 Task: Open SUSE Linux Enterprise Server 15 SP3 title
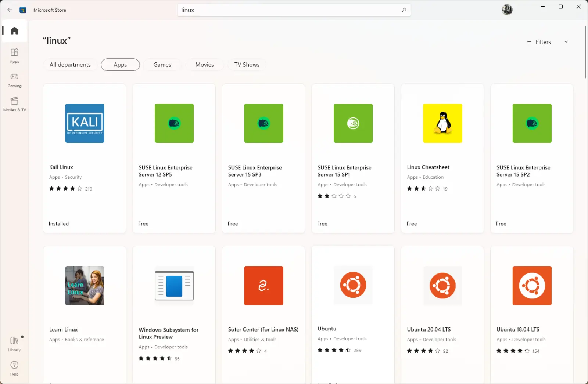[255, 171]
